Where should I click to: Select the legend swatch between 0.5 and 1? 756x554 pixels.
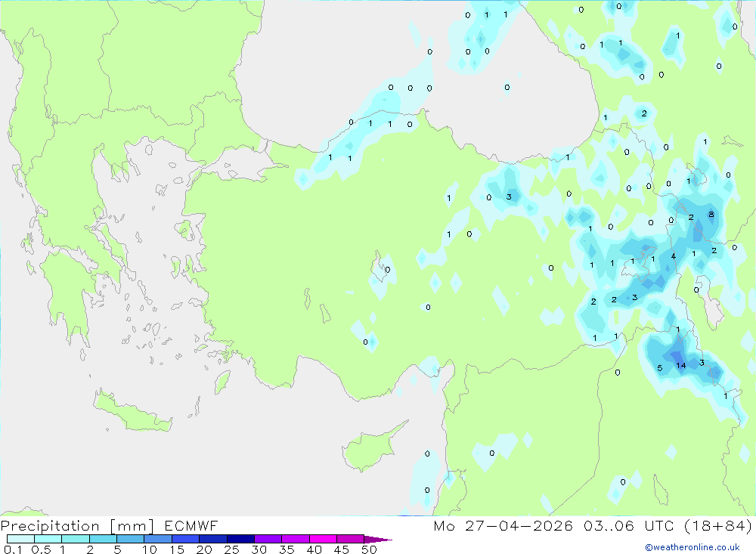tap(48, 539)
